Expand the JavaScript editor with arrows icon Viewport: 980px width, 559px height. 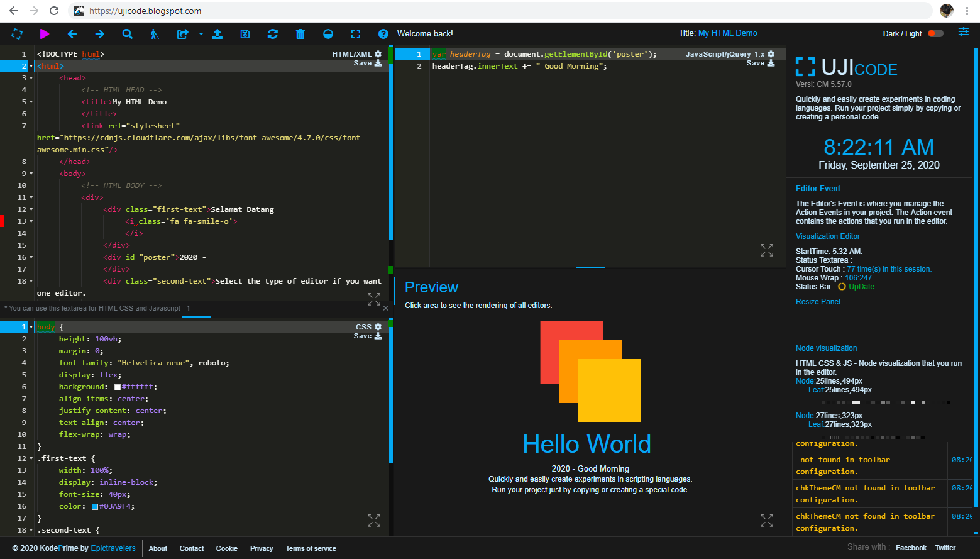[x=767, y=250]
